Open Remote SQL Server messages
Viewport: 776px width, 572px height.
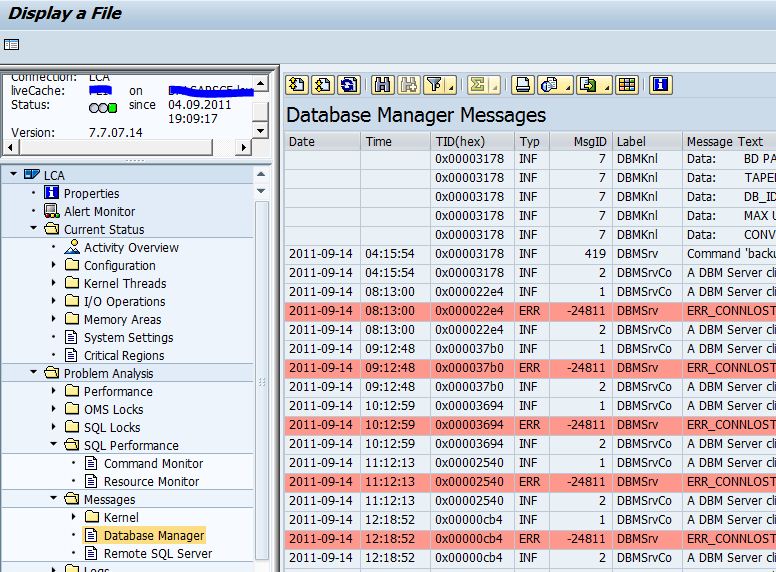(157, 553)
